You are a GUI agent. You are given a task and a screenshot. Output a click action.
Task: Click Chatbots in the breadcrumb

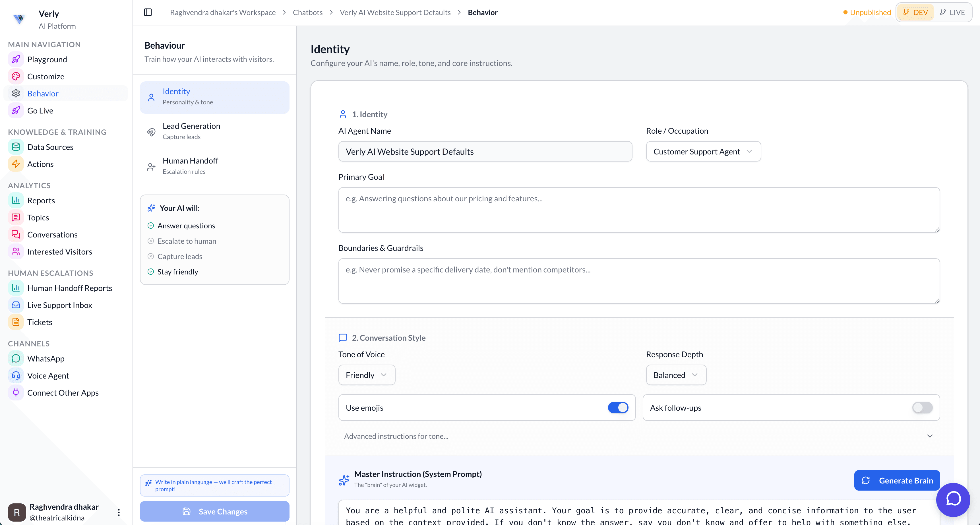tap(307, 13)
